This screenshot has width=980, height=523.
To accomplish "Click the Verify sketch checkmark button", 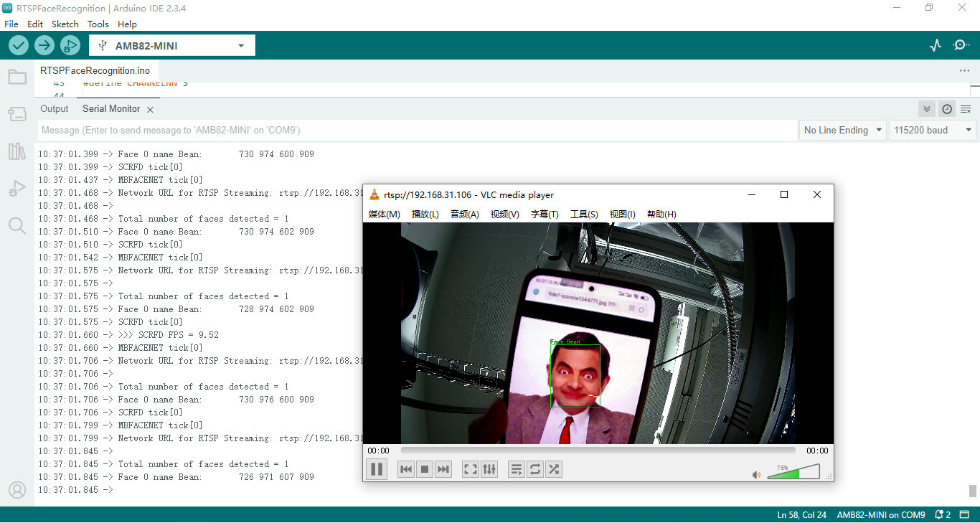I will [x=19, y=45].
